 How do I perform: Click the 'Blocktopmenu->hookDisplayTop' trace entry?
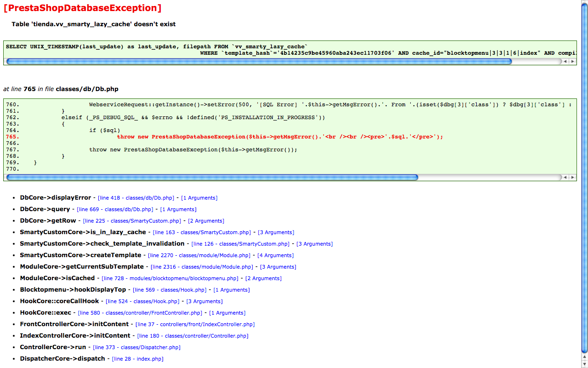[73, 290]
